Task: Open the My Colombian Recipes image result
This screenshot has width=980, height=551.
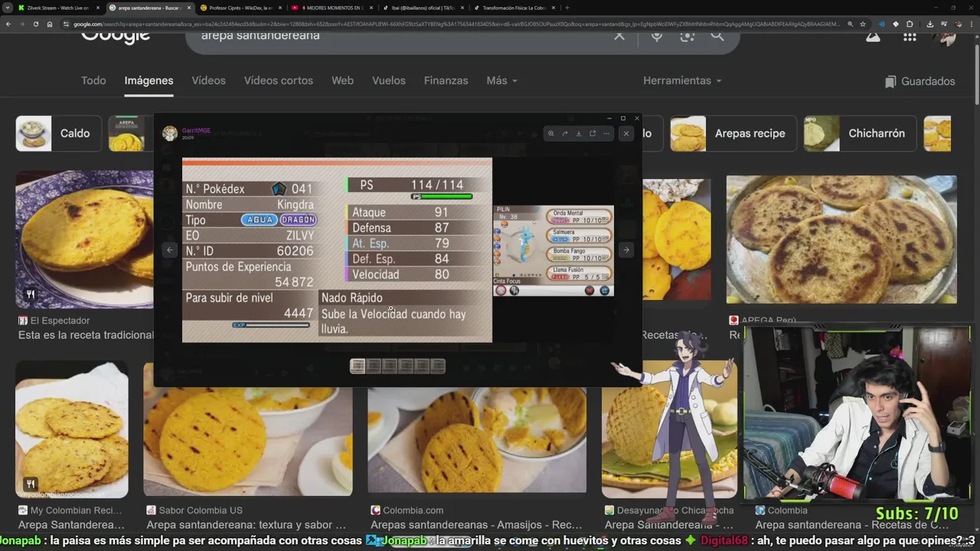Action: pos(72,429)
